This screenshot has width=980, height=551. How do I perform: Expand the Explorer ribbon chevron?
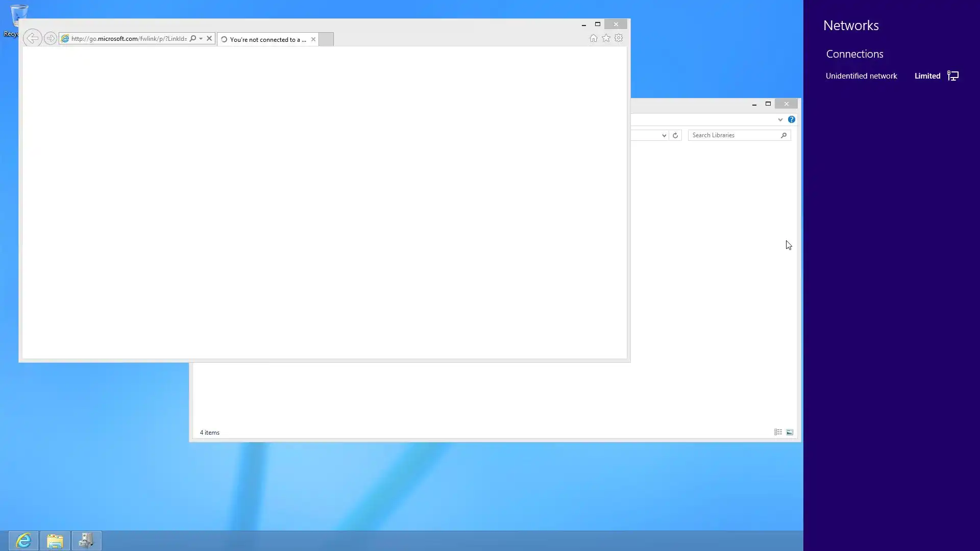(x=780, y=119)
